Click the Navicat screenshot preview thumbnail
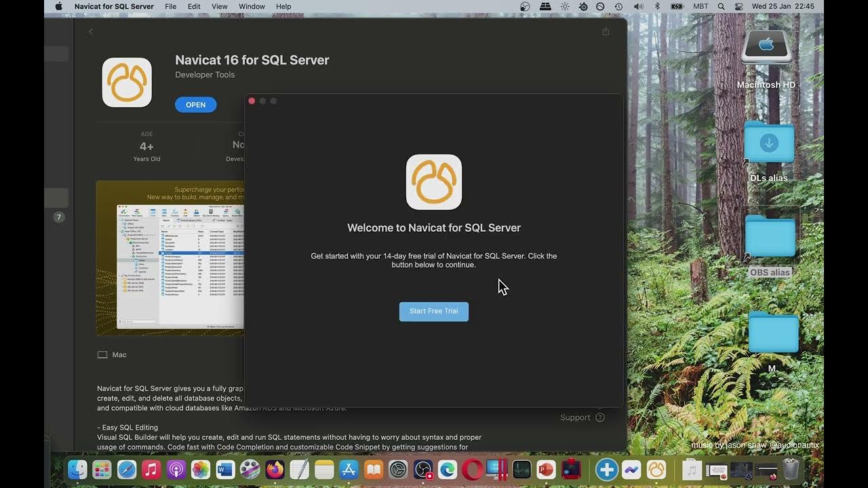This screenshot has height=488, width=868. point(170,258)
